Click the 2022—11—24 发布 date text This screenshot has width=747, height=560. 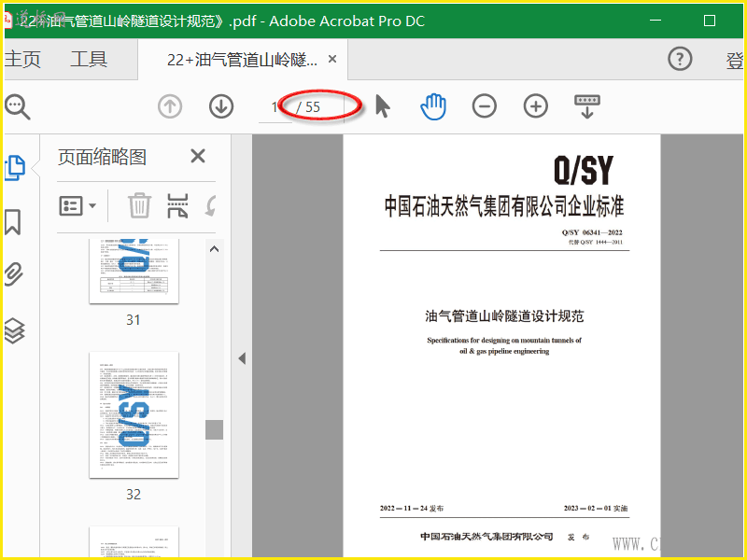point(412,508)
